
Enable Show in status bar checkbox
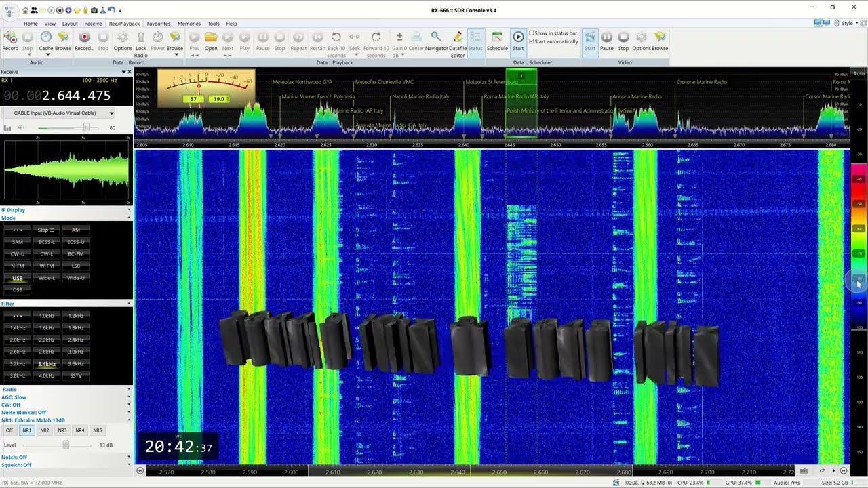(x=532, y=33)
